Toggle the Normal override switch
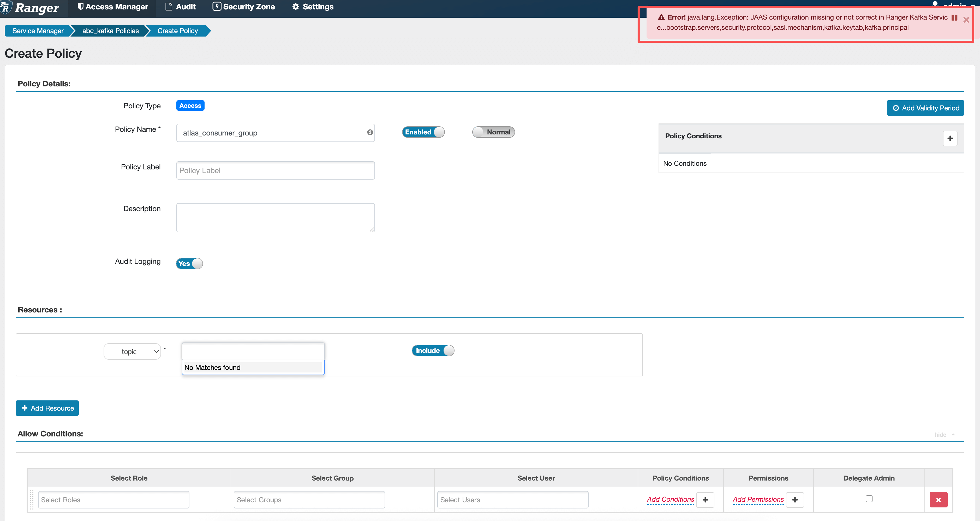 [x=493, y=132]
